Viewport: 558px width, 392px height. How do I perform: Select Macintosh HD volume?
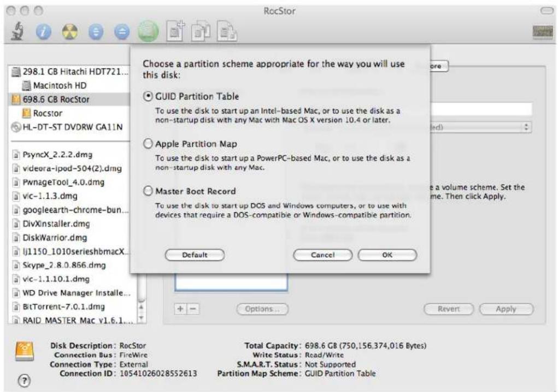pos(69,85)
